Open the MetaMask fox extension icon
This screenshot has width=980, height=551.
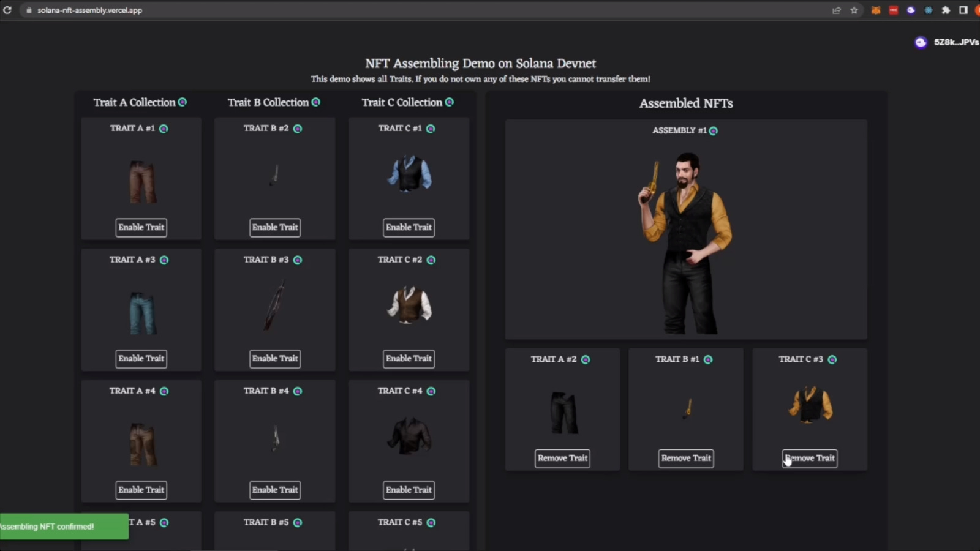click(876, 10)
